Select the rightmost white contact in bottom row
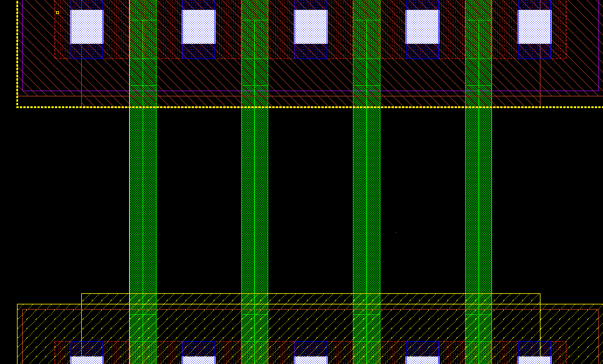This screenshot has height=364, width=603. pyautogui.click(x=535, y=360)
